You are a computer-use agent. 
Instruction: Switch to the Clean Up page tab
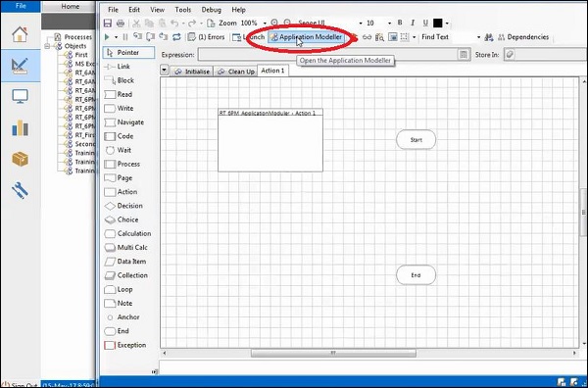coord(235,72)
